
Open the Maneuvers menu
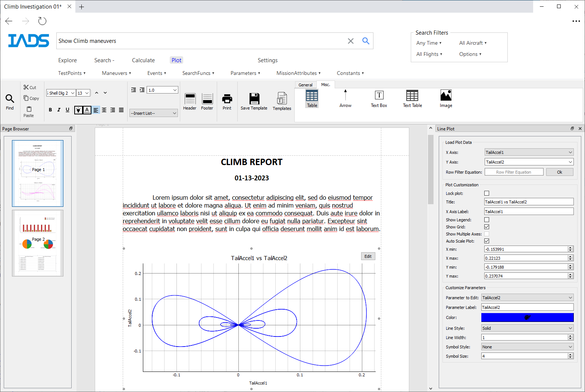point(116,73)
